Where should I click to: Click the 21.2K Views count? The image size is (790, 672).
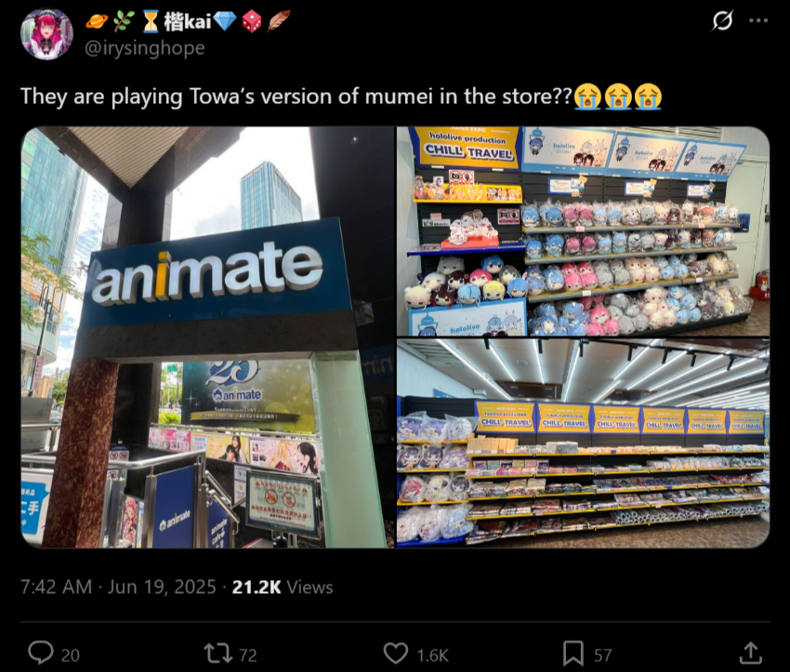coord(283,586)
